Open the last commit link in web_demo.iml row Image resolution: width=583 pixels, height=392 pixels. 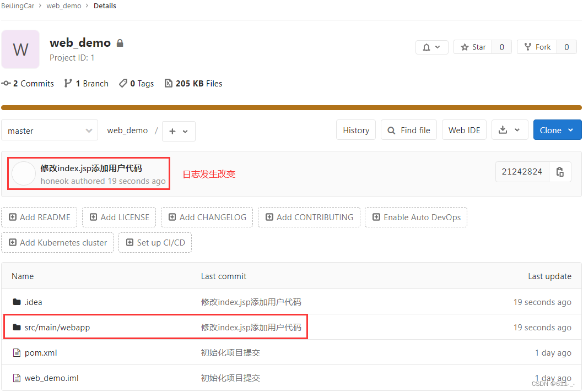tap(230, 378)
